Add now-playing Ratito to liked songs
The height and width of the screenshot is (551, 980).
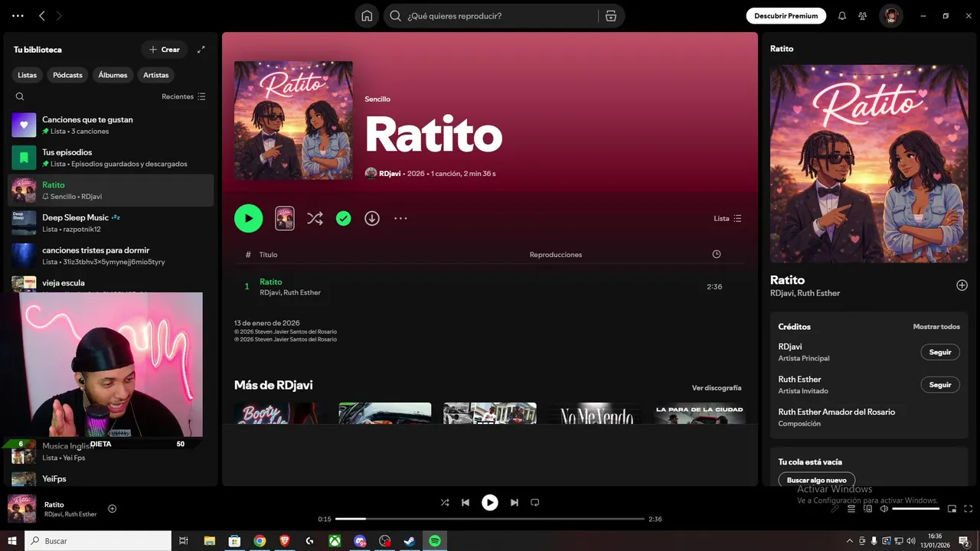click(x=112, y=509)
